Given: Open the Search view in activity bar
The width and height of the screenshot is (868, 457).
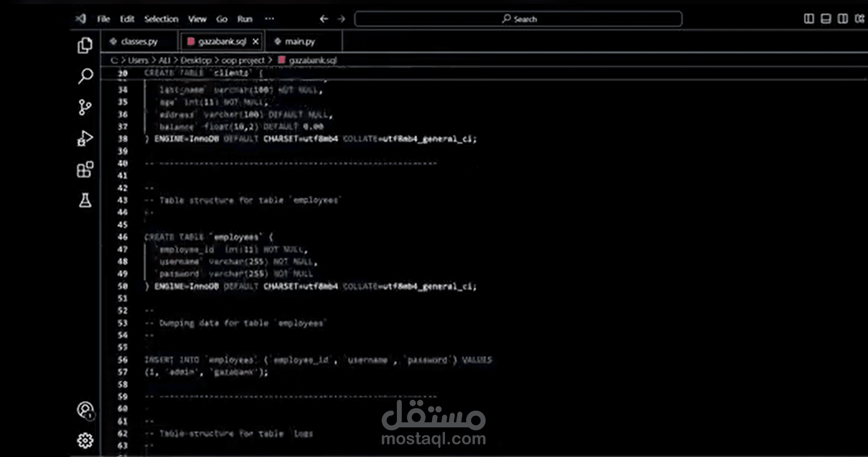Looking at the screenshot, I should tap(85, 76).
